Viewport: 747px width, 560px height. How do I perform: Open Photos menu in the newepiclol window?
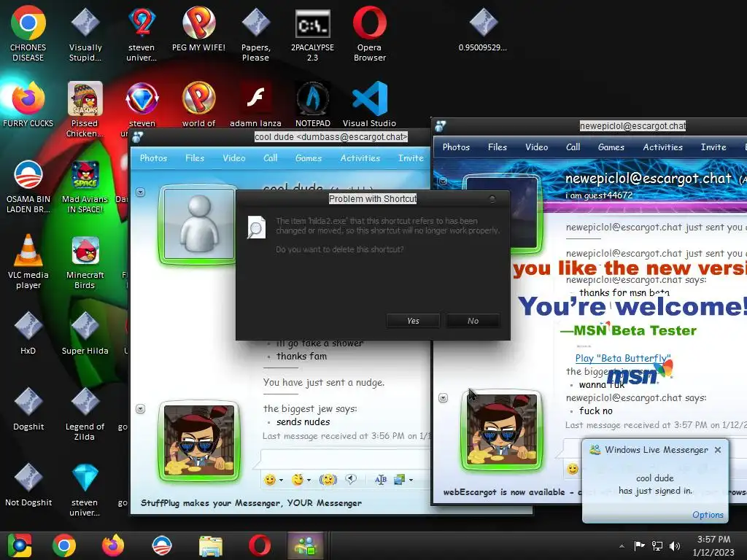point(456,147)
